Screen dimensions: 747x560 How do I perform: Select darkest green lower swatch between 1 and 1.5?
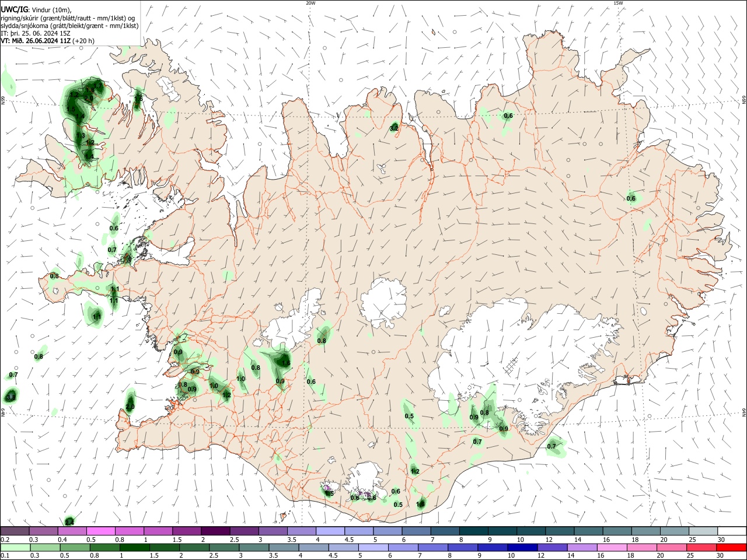tap(134, 547)
